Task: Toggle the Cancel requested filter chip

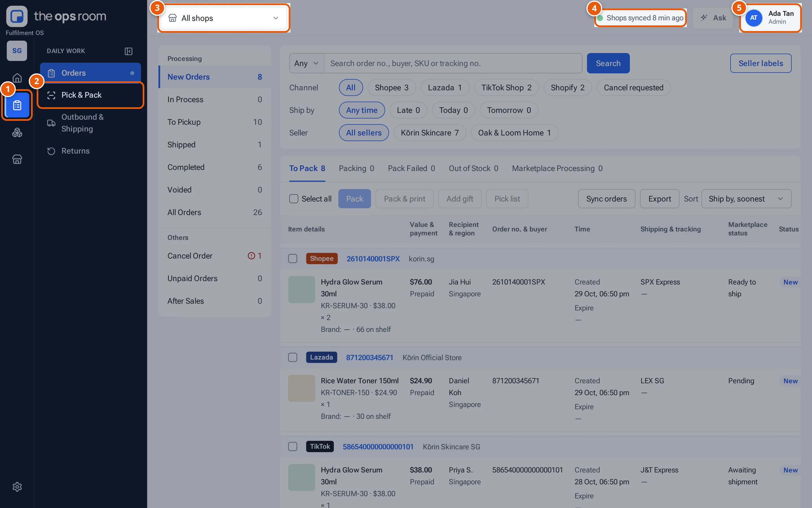Action: click(x=634, y=88)
